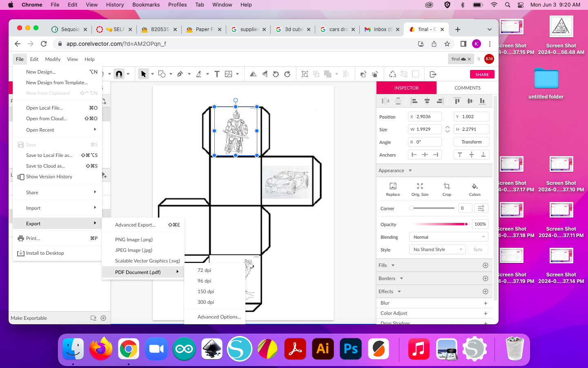Open the dropdown arrow beside the Image tool
Image resolution: width=588 pixels, height=368 pixels.
237,74
